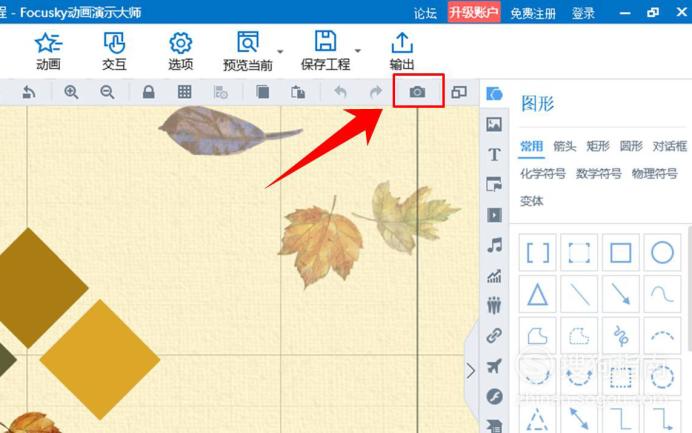This screenshot has height=433, width=692.
Task: Toggle the lock icon in toolbar
Action: pyautogui.click(x=149, y=92)
